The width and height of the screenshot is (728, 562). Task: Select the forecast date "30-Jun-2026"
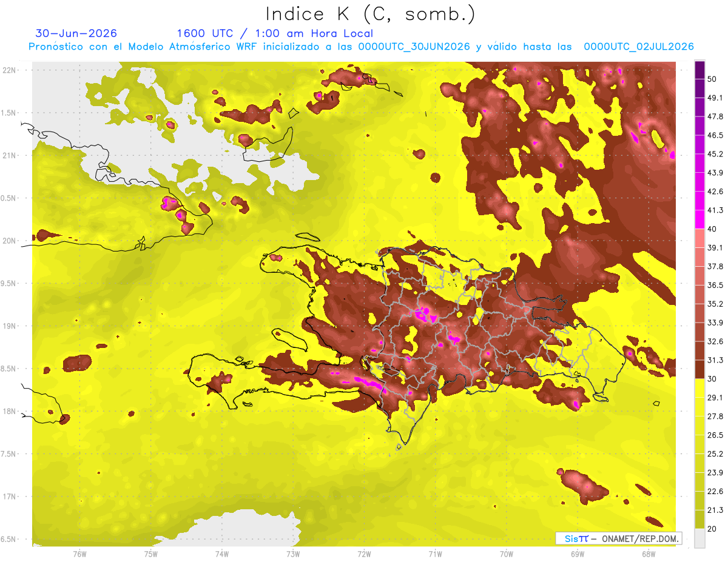(76, 33)
